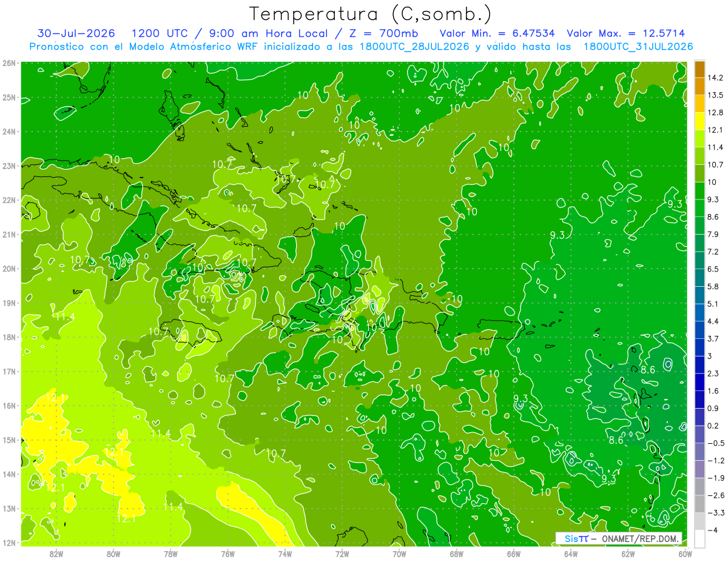
Task: Click the 60W longitude axis label
Action: tap(686, 554)
